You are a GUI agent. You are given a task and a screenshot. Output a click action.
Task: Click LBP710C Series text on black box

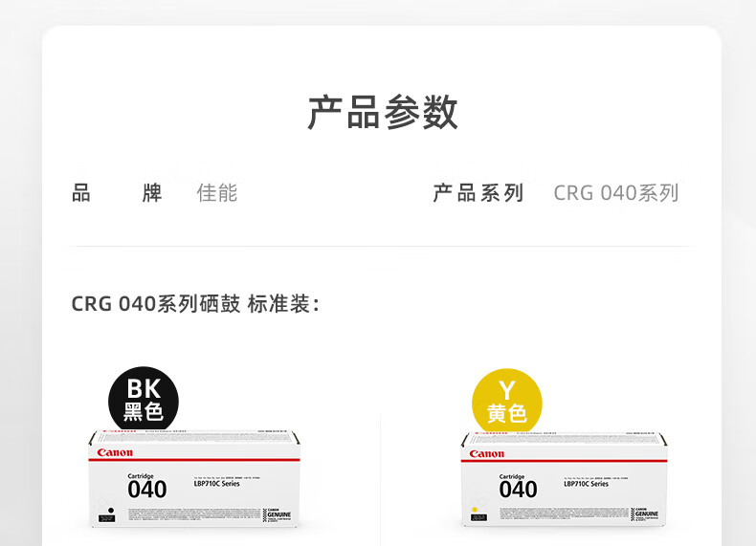click(216, 483)
